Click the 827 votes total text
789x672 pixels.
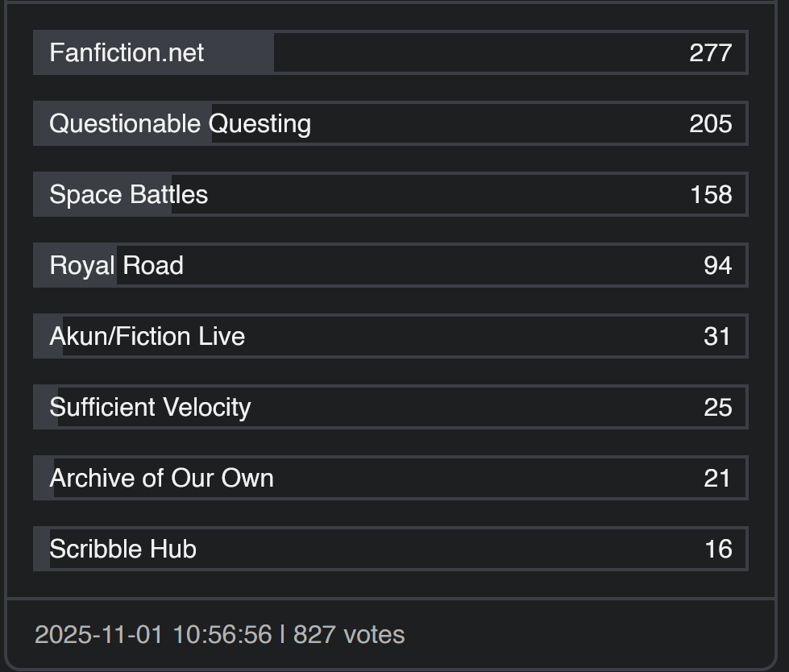pyautogui.click(x=349, y=634)
